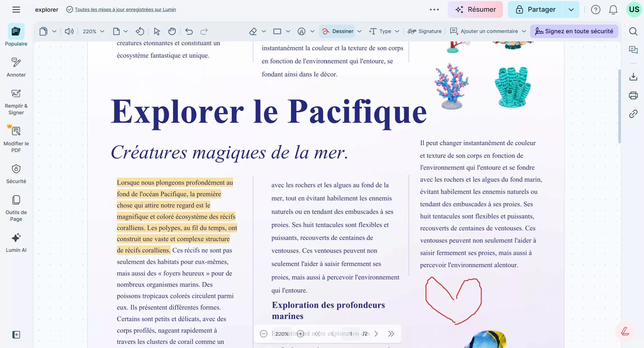This screenshot has height=348, width=644.
Task: Click the vertical document scrollbar
Action: coord(619,106)
